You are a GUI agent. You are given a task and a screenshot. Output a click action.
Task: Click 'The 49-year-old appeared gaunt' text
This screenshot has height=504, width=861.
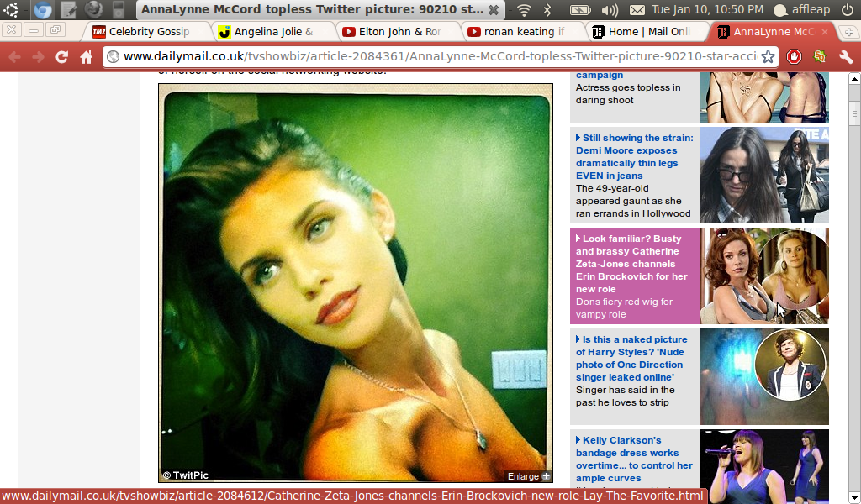point(633,201)
